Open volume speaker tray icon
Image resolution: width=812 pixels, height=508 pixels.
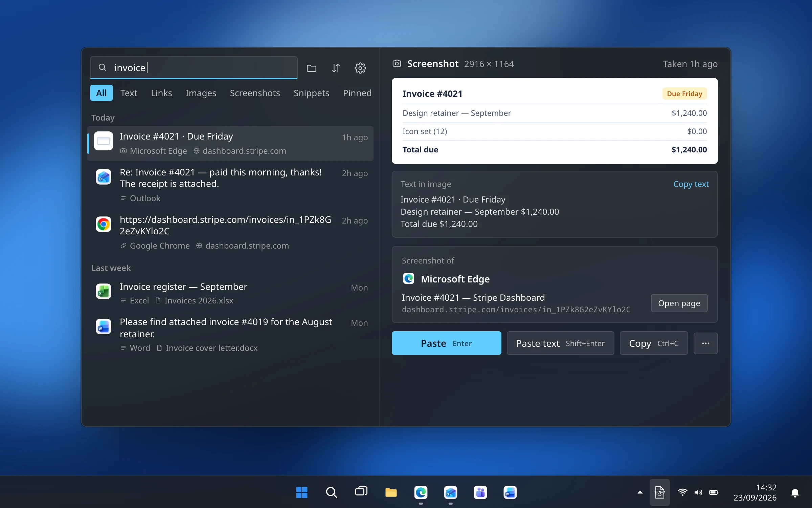click(x=698, y=492)
